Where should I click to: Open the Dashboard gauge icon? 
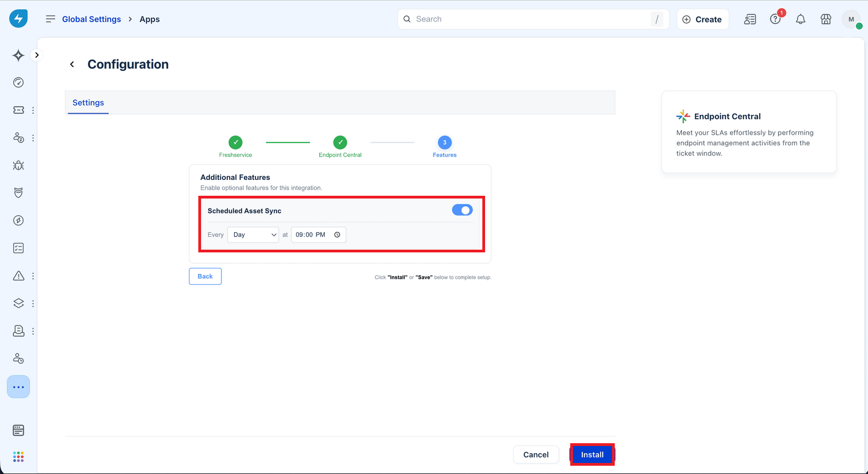click(x=18, y=82)
